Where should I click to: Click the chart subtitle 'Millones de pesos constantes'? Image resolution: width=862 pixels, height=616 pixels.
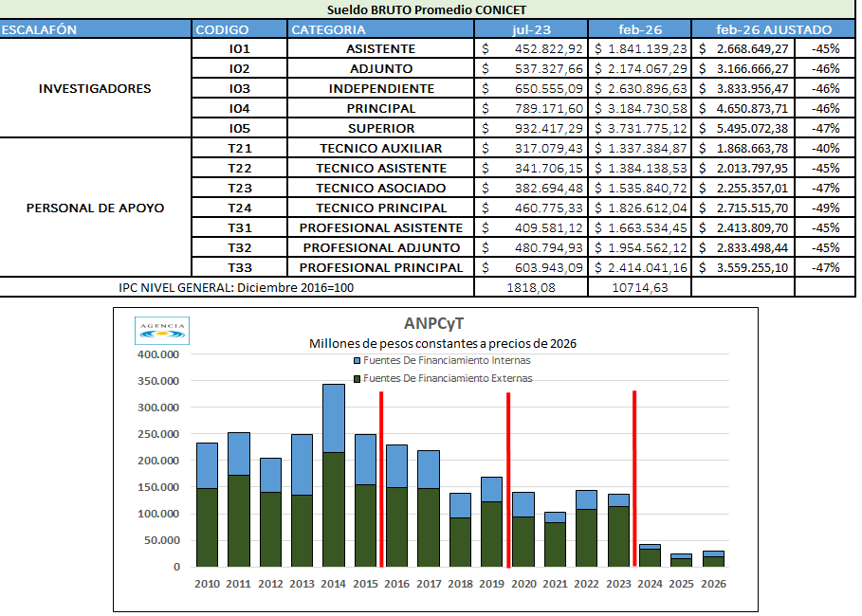coord(443,344)
